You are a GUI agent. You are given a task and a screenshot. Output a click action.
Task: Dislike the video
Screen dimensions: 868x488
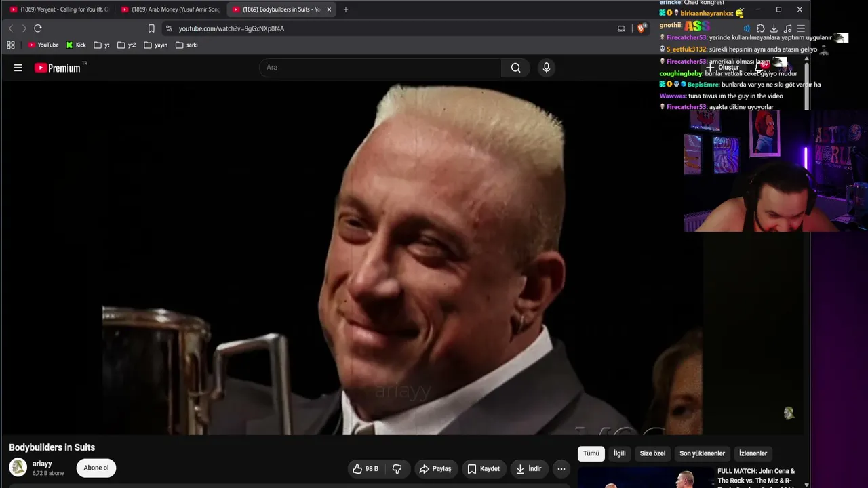[397, 468]
